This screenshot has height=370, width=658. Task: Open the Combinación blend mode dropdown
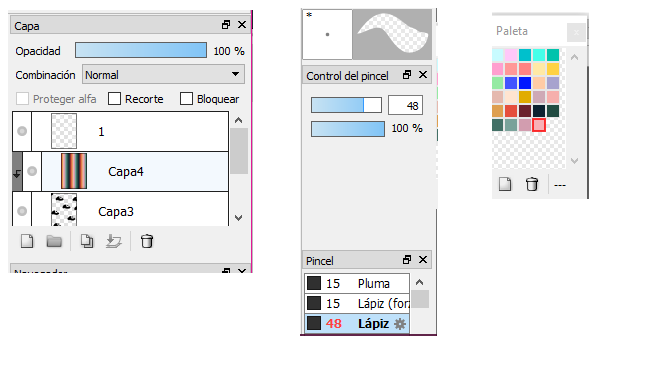(x=163, y=75)
